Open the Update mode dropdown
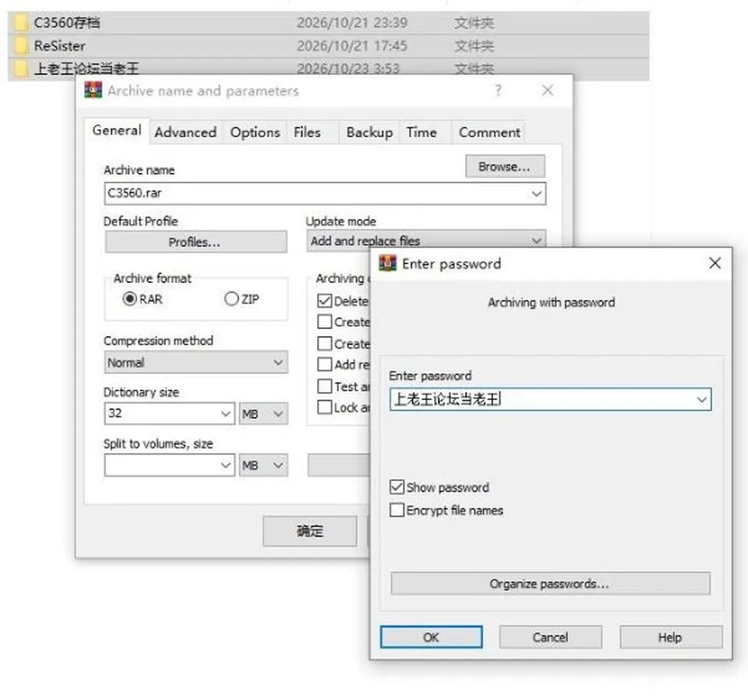Screen dimensions: 748x700 point(426,241)
